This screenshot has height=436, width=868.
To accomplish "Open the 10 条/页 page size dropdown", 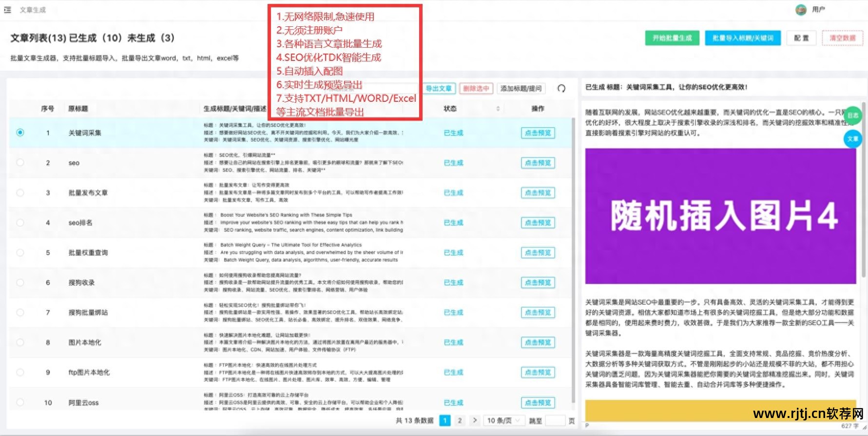I will (504, 420).
